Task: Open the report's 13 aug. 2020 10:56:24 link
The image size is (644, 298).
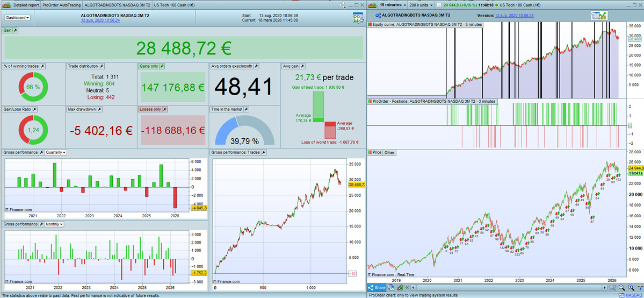Action: click(100, 20)
